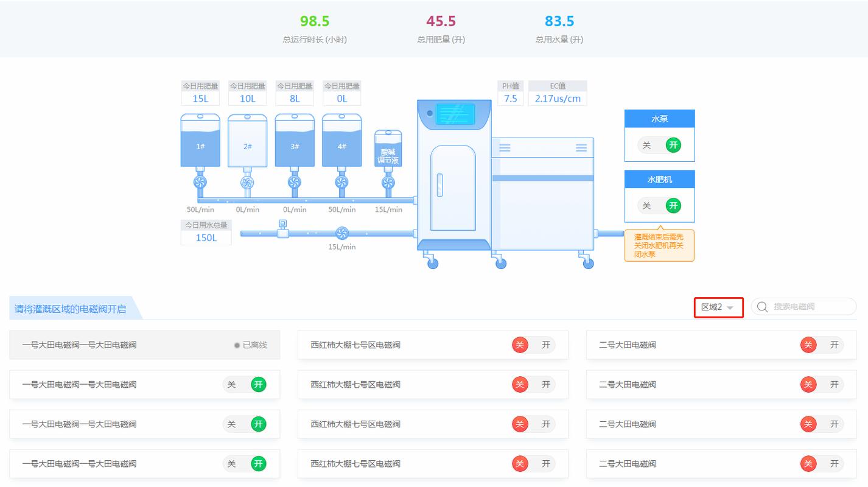Screen dimensions: 868x487
Task: Click the EC值 reading 2.17us/cm
Action: click(x=558, y=99)
